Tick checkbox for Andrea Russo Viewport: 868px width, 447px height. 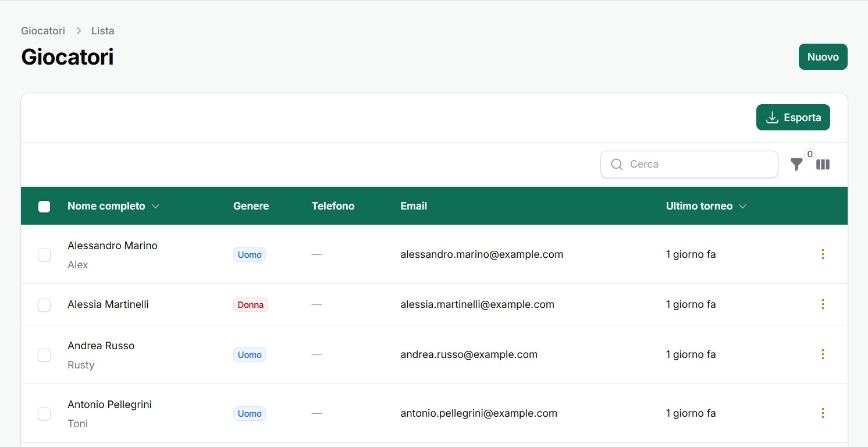tap(44, 355)
